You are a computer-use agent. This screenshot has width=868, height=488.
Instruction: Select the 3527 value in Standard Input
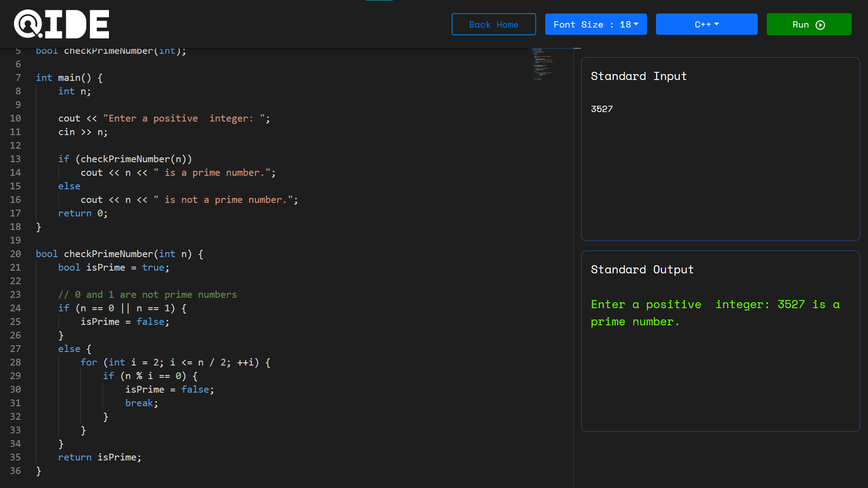pos(602,108)
